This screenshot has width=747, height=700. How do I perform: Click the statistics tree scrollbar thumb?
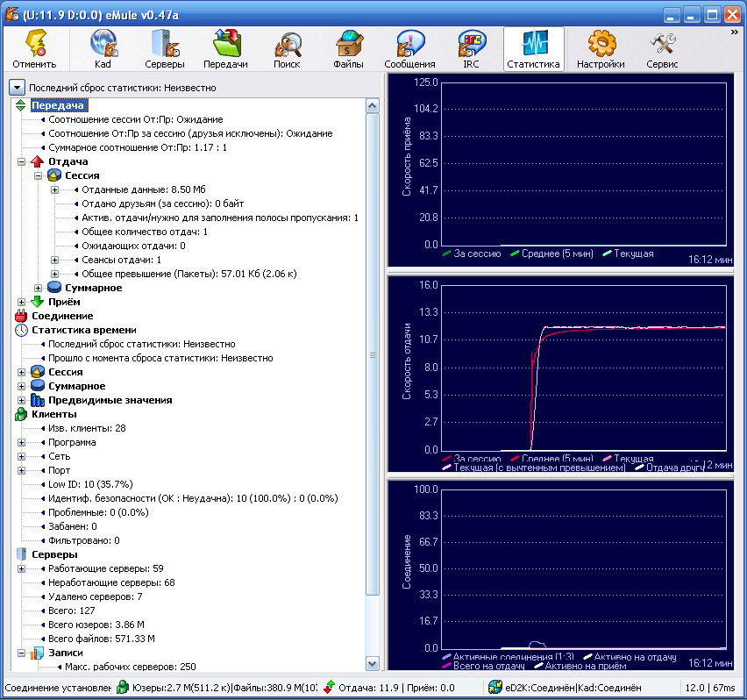tap(373, 354)
